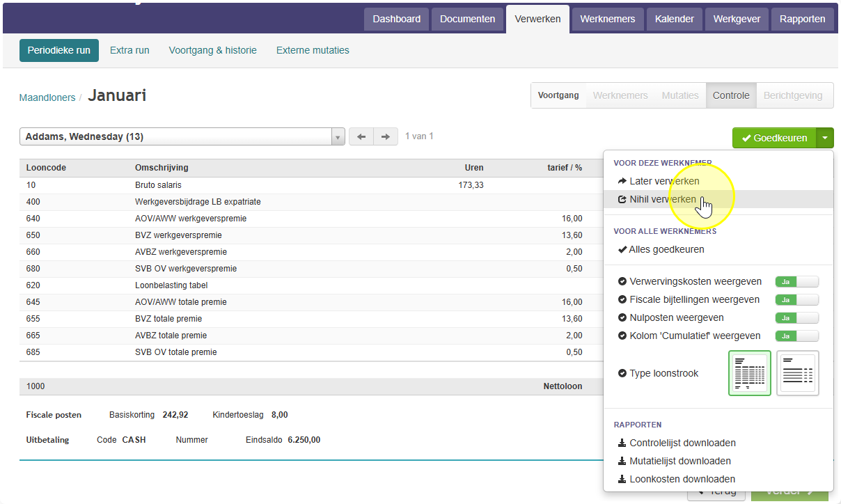841x504 pixels.
Task: Select the compact loonstrook layout thumbnail
Action: pos(798,373)
